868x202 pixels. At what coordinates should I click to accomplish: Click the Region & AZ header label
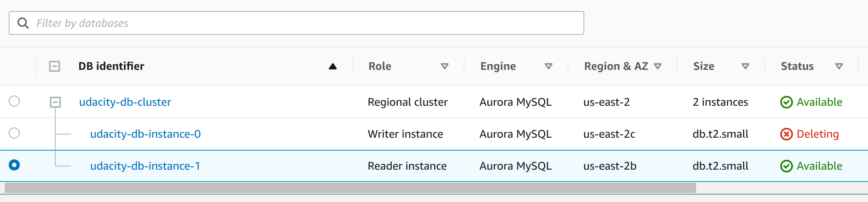[616, 66]
